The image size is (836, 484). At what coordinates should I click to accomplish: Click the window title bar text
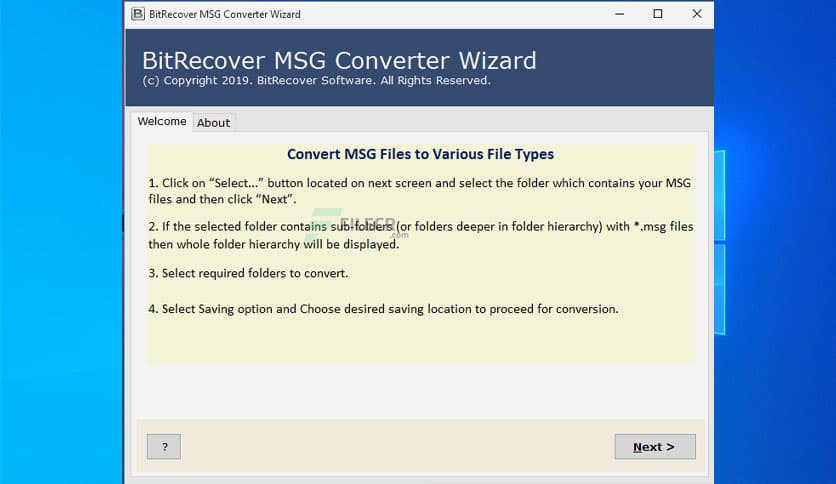point(225,14)
